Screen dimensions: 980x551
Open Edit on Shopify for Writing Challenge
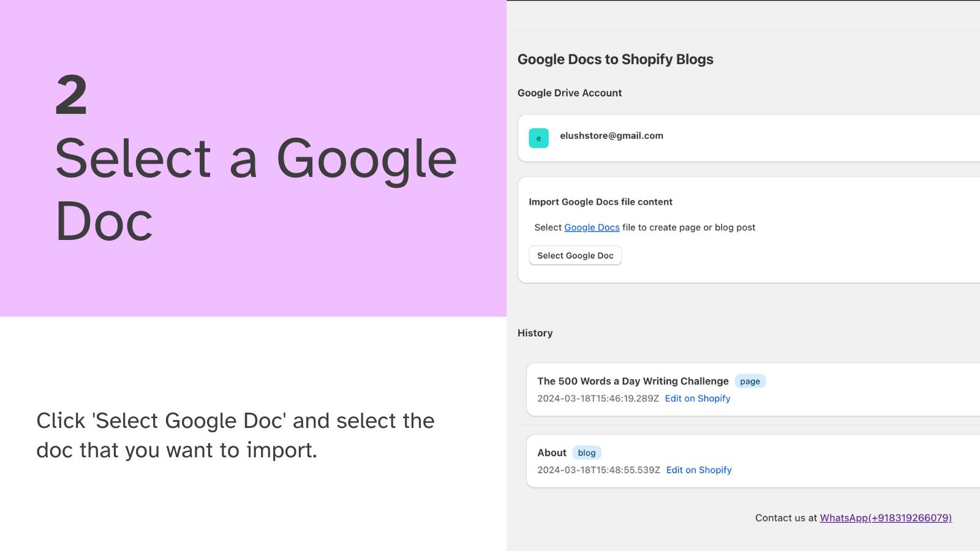[698, 399]
